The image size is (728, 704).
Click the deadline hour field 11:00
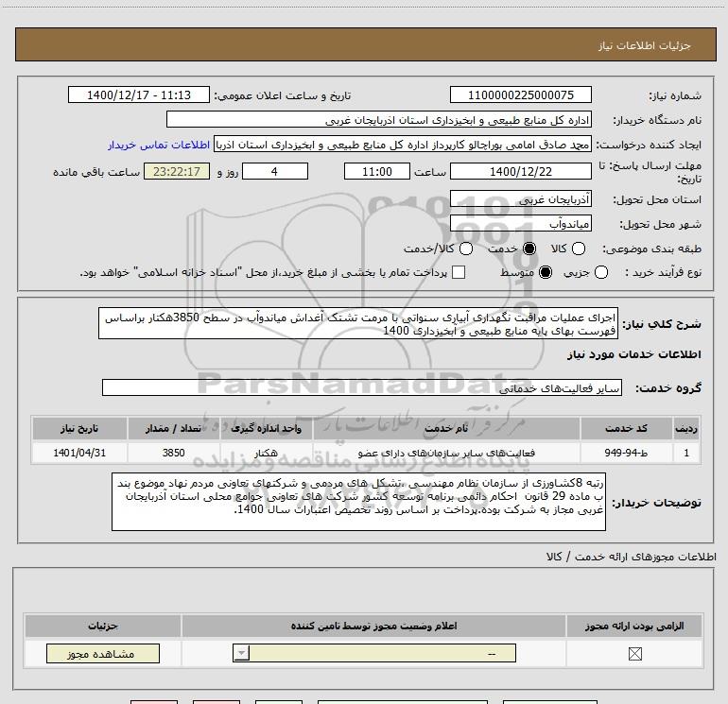(x=377, y=172)
